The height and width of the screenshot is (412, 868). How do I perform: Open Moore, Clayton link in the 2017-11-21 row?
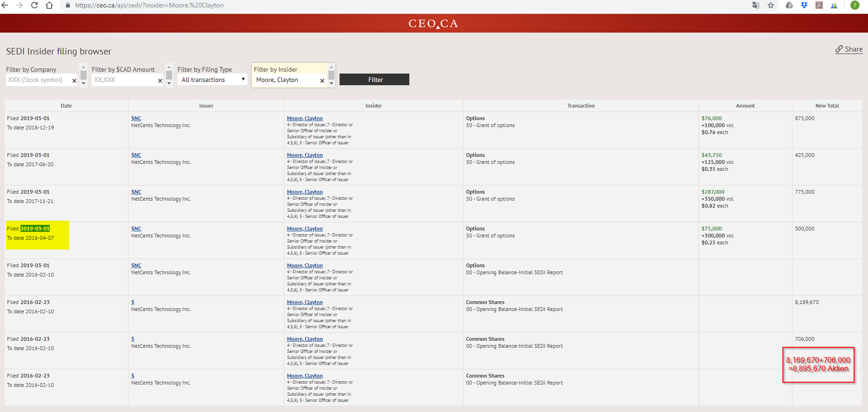305,192
